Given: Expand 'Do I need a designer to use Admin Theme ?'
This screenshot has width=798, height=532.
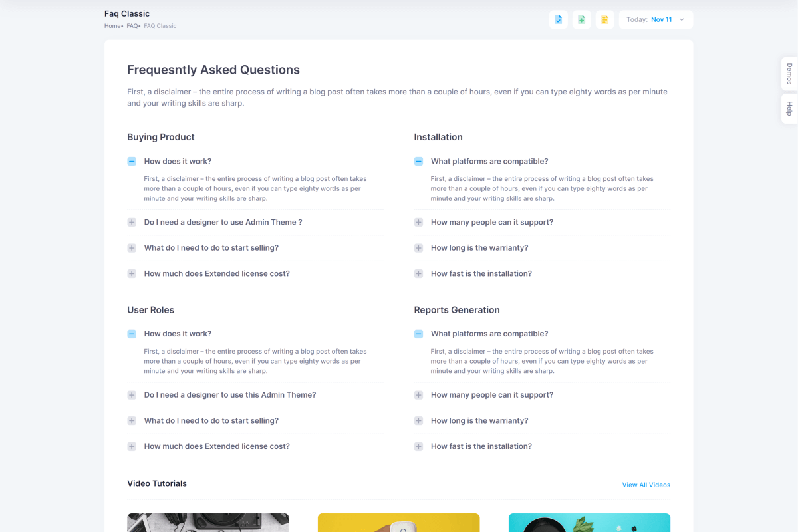Looking at the screenshot, I should (x=223, y=223).
